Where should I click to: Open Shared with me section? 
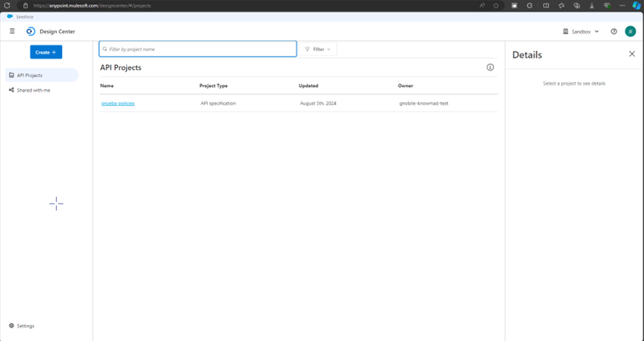tap(30, 90)
